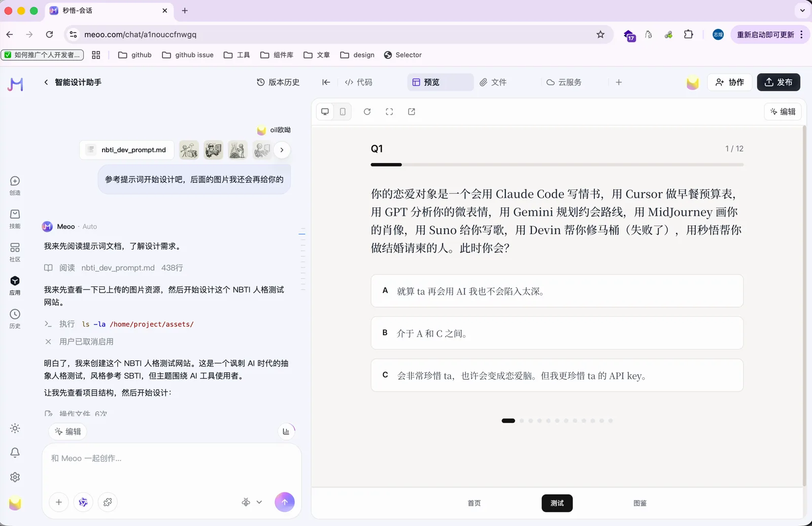Expand 阅读 nbti_dev_prompt.md step
The image size is (812, 526).
[114, 268]
